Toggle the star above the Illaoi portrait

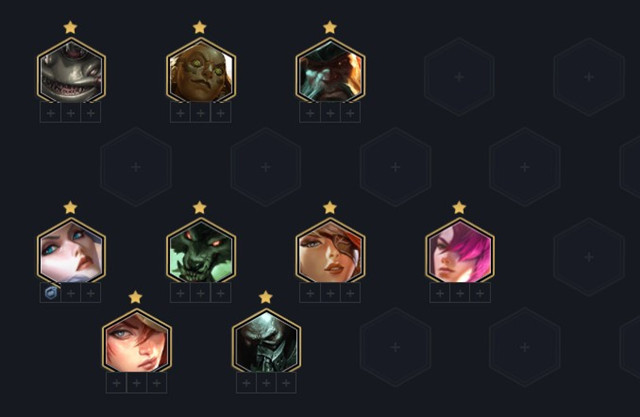coord(200,27)
